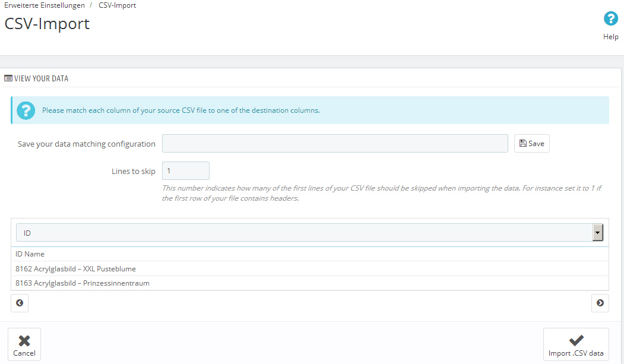Focus the Lines to skip field
624x364 pixels.
coord(186,170)
